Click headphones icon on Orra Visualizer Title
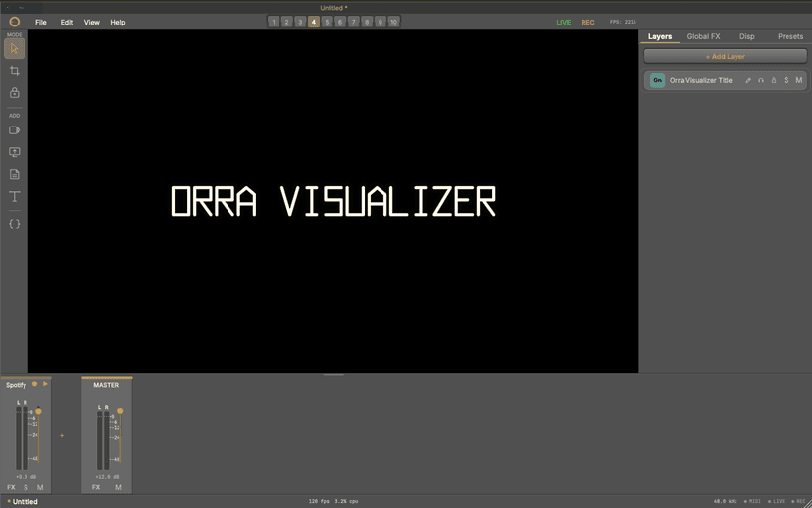This screenshot has height=508, width=812. [x=761, y=80]
